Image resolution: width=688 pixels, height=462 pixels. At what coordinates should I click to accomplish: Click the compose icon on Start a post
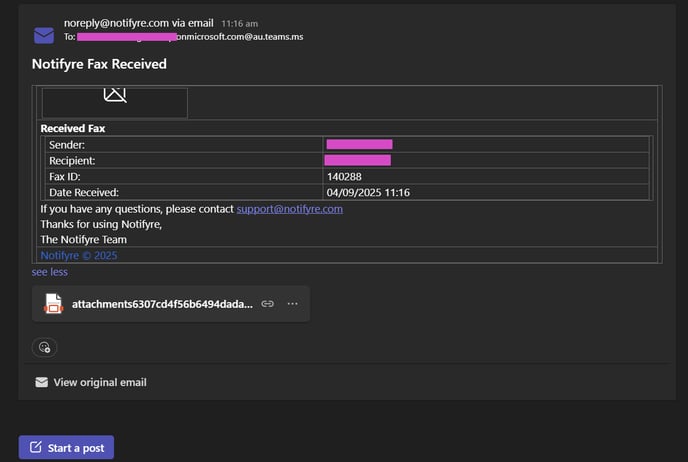click(36, 447)
